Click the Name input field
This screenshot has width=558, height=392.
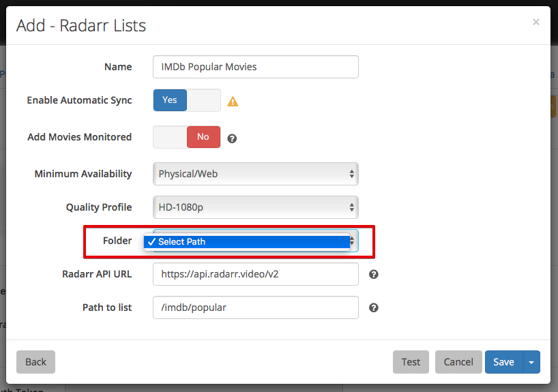tap(256, 67)
